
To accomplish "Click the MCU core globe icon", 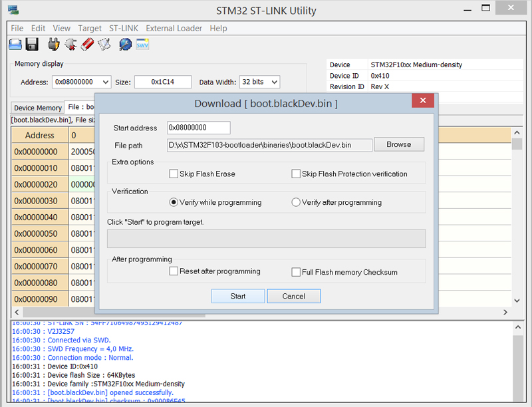I will coord(125,45).
